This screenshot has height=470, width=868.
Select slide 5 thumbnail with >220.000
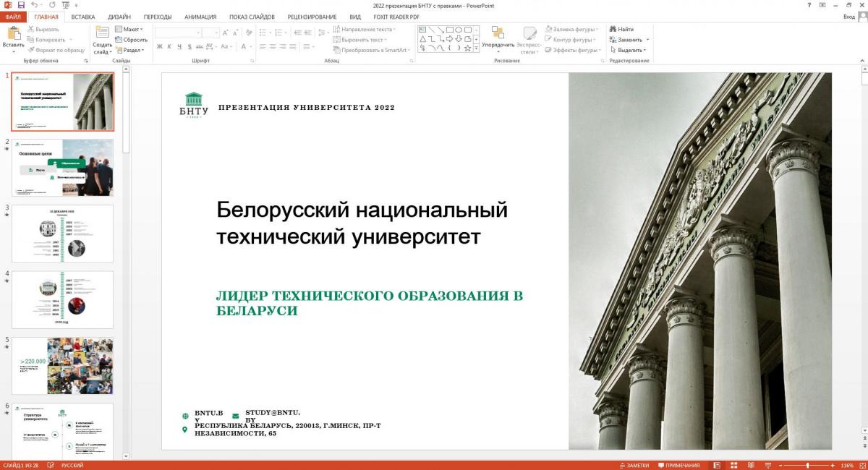62,366
